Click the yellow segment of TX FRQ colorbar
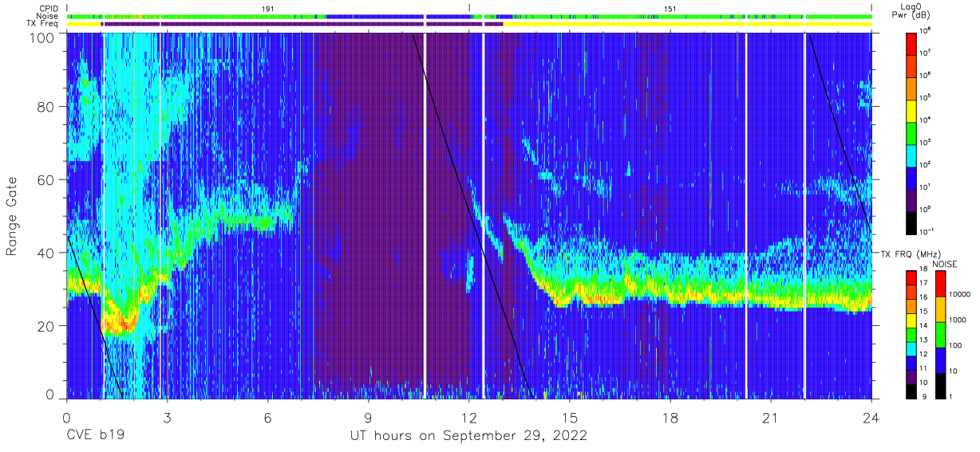Image resolution: width=980 pixels, height=452 pixels. [x=911, y=320]
